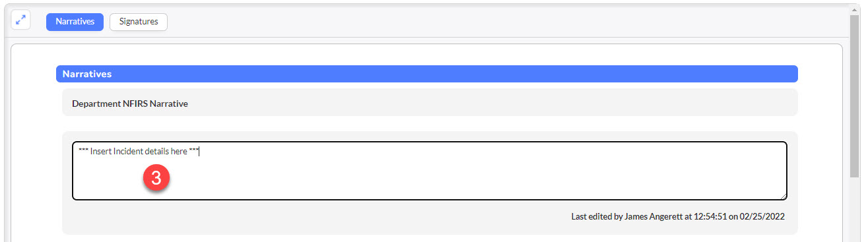868x242 pixels.
Task: Click the blue Narratives section header
Action: coord(427,74)
